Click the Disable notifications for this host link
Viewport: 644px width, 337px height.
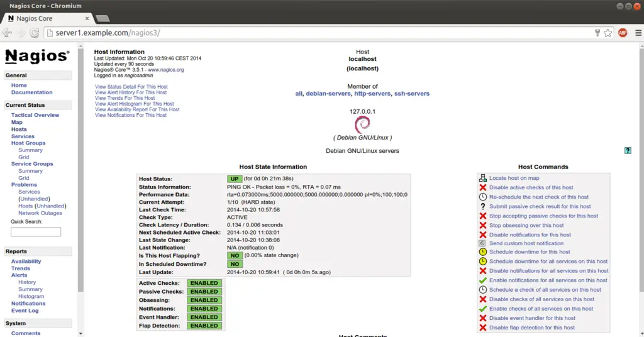[x=530, y=235]
